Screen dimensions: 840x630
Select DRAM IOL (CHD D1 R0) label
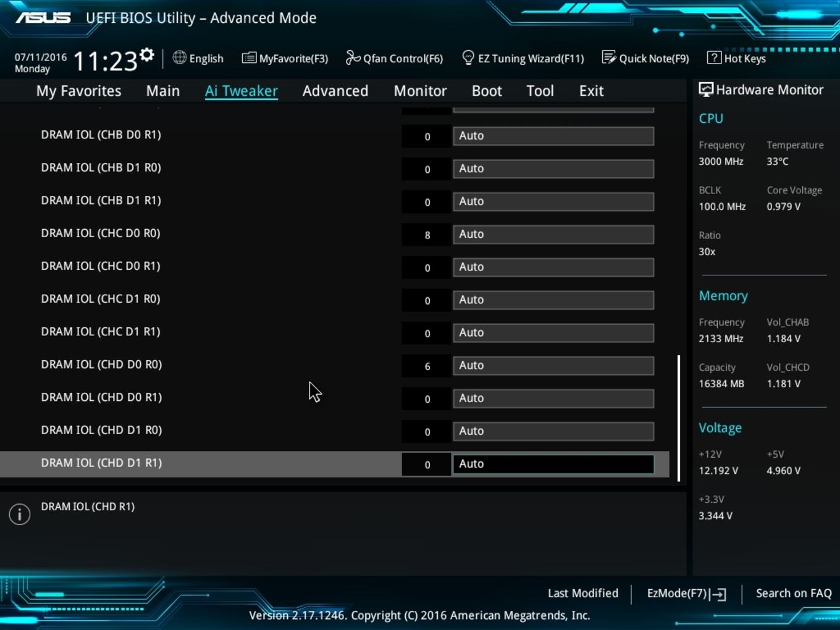pos(101,429)
